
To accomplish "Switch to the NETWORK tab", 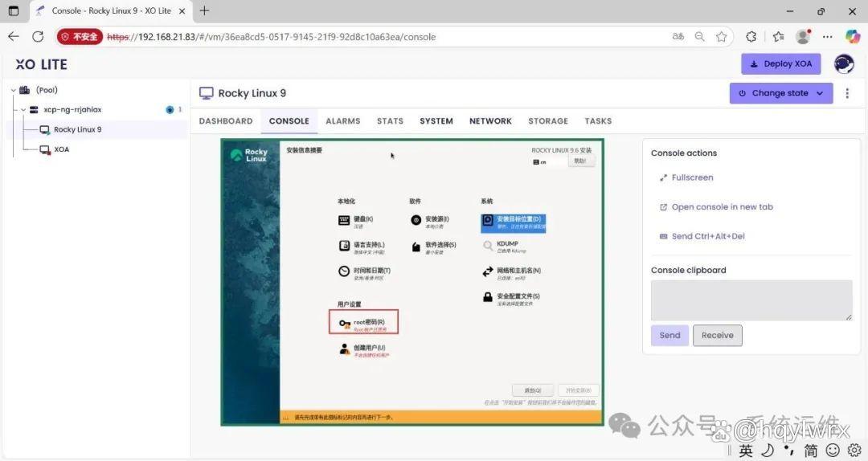I will 490,121.
